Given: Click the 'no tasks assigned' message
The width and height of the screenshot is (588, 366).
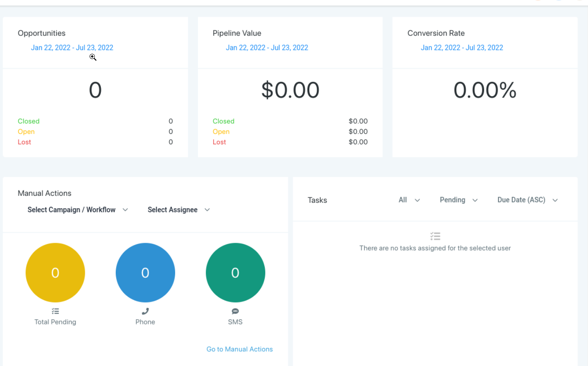Looking at the screenshot, I should pos(435,248).
